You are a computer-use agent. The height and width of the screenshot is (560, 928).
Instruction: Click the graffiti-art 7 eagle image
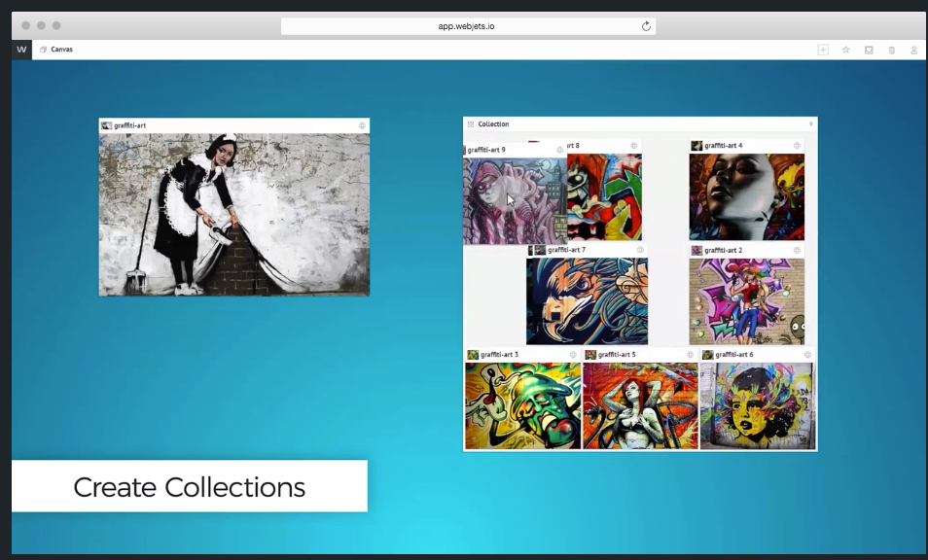[588, 301]
